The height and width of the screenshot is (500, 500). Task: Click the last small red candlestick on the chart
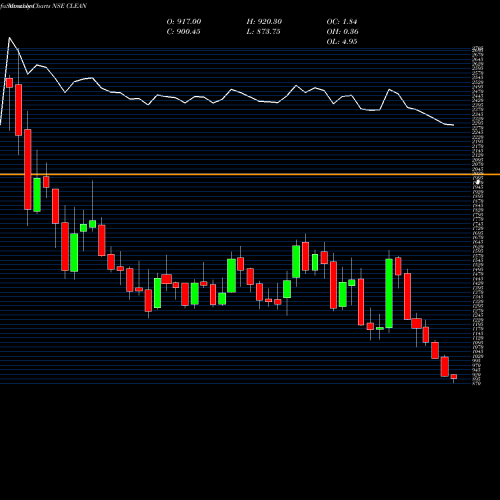pyautogui.click(x=454, y=377)
